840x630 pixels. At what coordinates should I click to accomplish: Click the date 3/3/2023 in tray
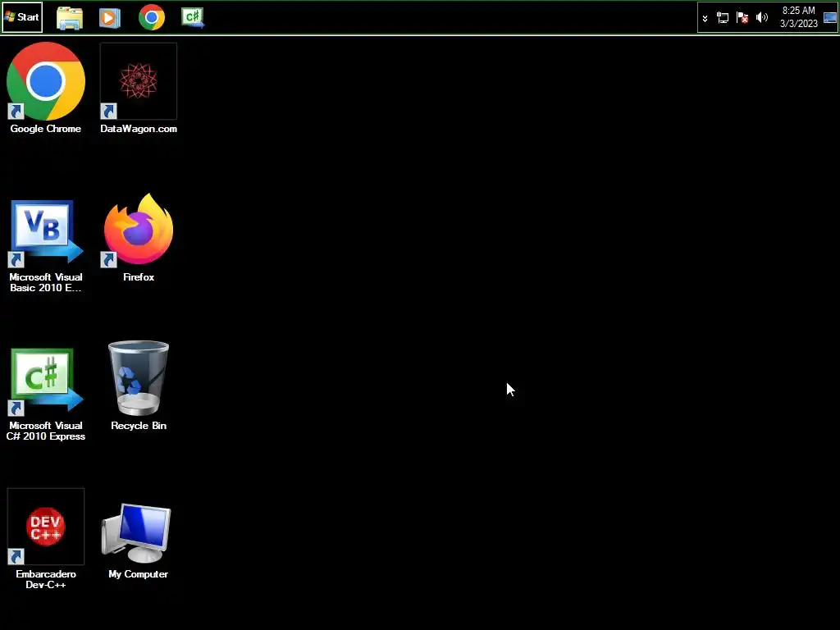tap(798, 24)
